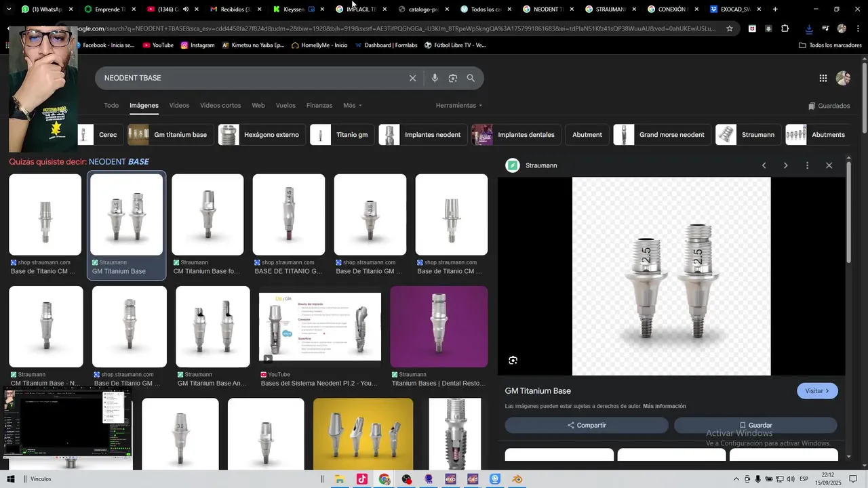Switch to the Vuelos tab
The width and height of the screenshot is (868, 488).
[285, 106]
